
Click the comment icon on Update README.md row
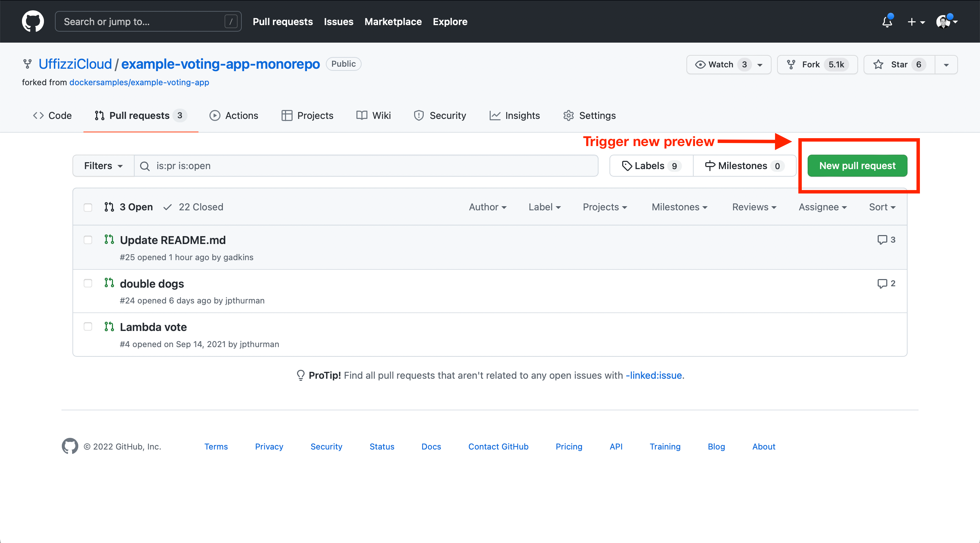coord(882,240)
